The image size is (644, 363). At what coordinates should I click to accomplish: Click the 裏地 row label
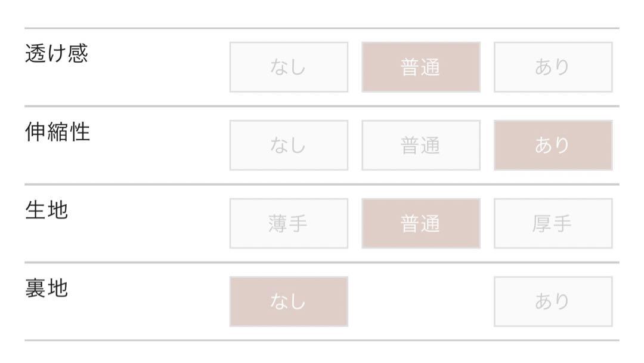click(x=47, y=288)
